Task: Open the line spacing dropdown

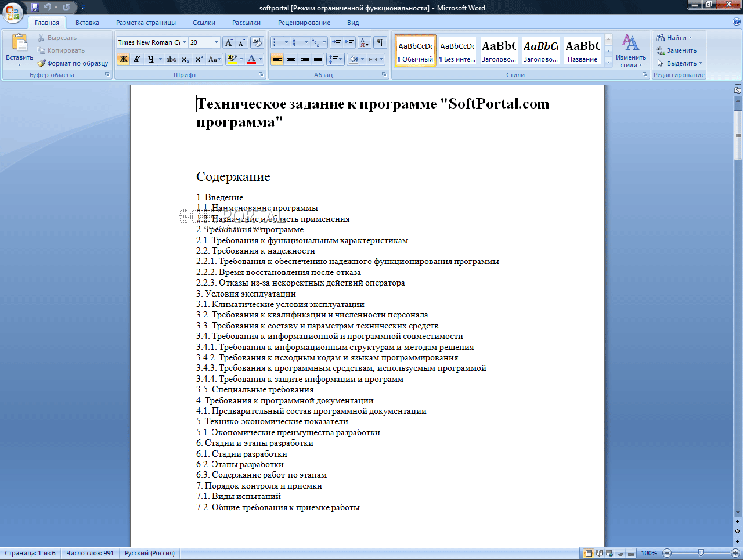Action: pos(335,59)
